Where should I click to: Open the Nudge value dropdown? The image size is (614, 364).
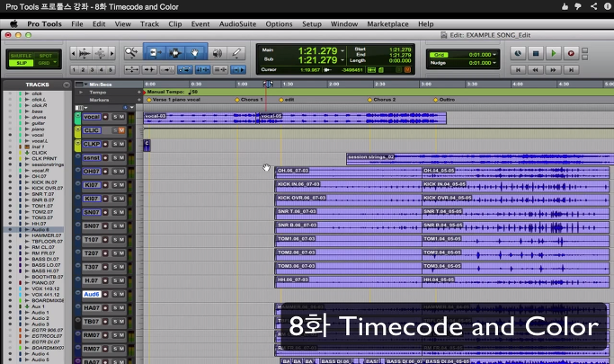click(x=494, y=63)
